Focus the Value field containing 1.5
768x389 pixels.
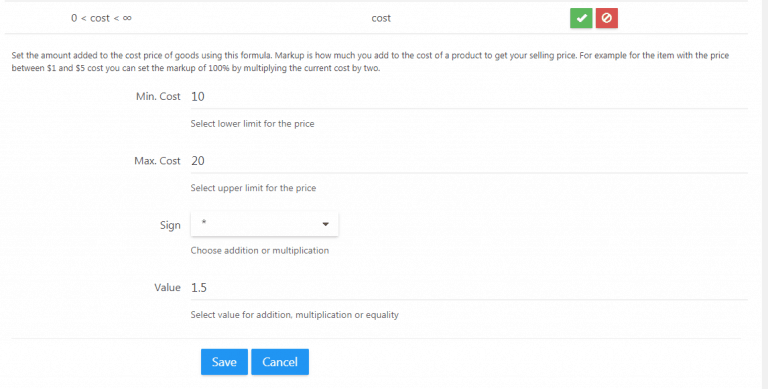(469, 288)
